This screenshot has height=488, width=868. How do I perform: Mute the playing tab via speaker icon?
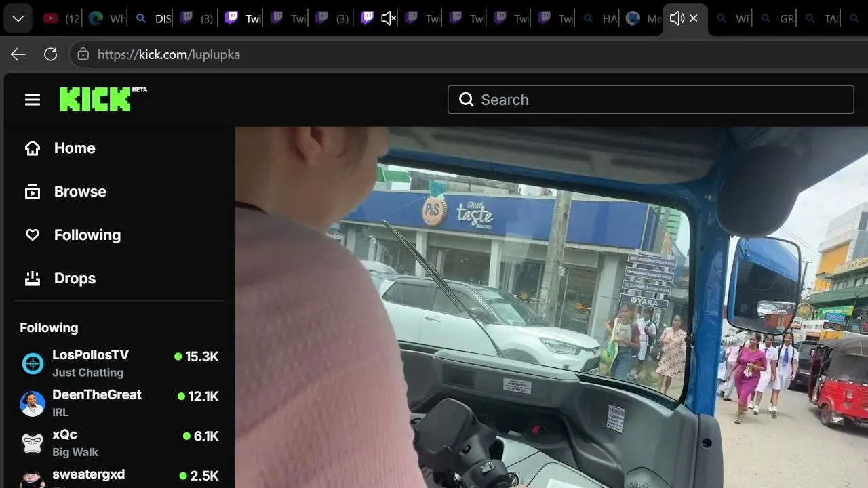pos(676,18)
